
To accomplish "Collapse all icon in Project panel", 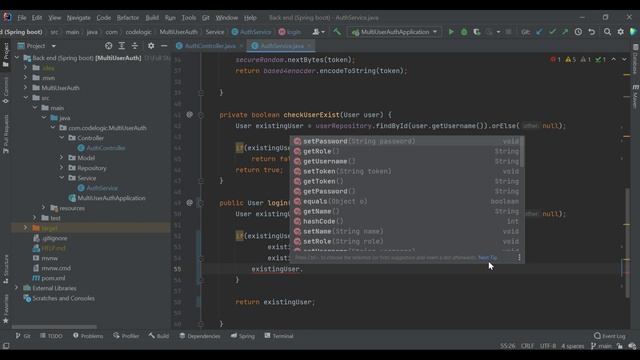I will click(135, 46).
